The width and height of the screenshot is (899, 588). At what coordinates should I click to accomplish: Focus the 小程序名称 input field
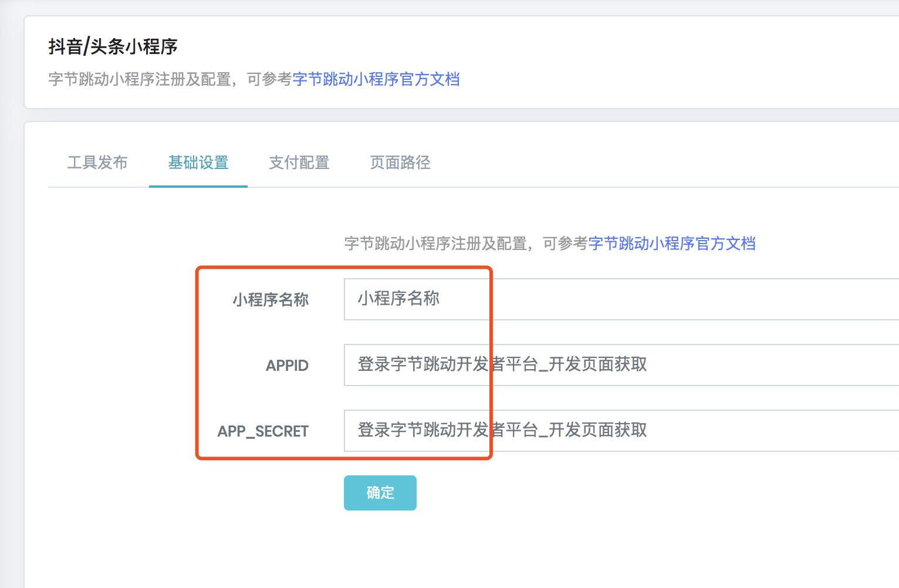point(621,299)
